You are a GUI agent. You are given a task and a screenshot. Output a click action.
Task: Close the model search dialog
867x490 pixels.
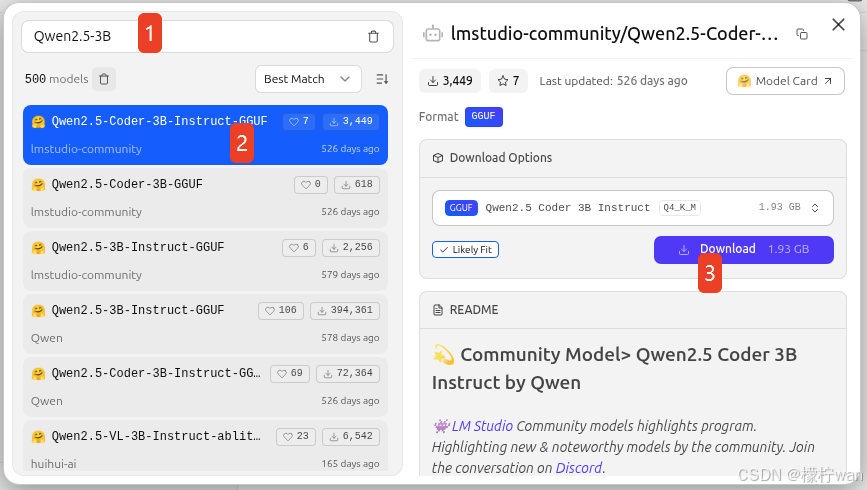[x=838, y=24]
